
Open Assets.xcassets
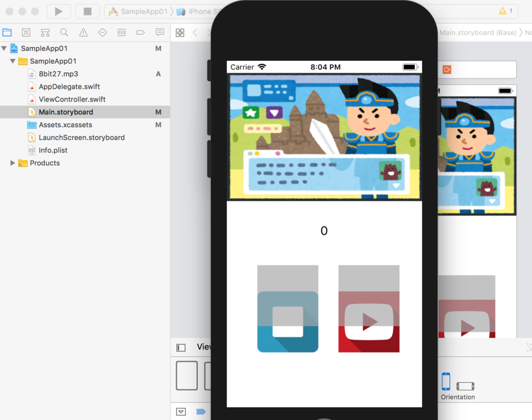click(x=65, y=125)
